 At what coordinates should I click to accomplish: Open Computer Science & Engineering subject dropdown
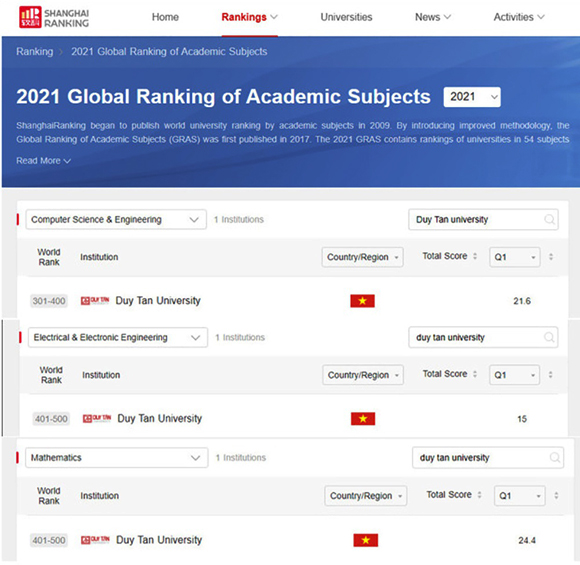click(x=116, y=219)
